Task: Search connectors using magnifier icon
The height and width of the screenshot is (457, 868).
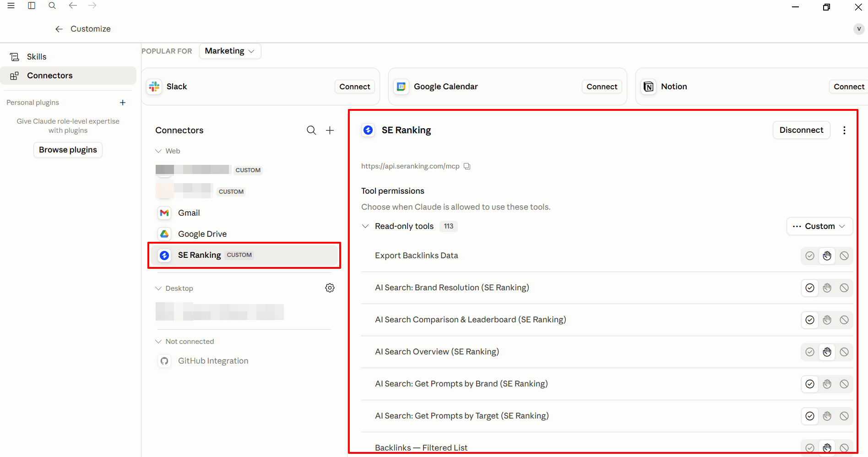Action: 311,131
